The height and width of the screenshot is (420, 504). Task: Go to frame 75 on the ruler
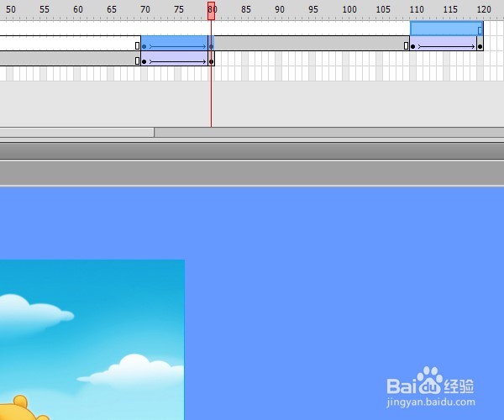[179, 9]
